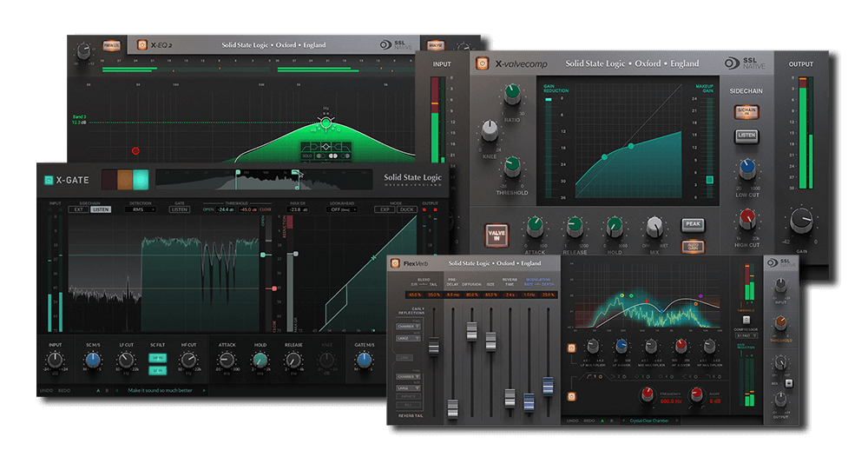Image resolution: width=868 pixels, height=457 pixels.
Task: Open the RMS detection dropdown in X-GATE
Action: tap(141, 209)
